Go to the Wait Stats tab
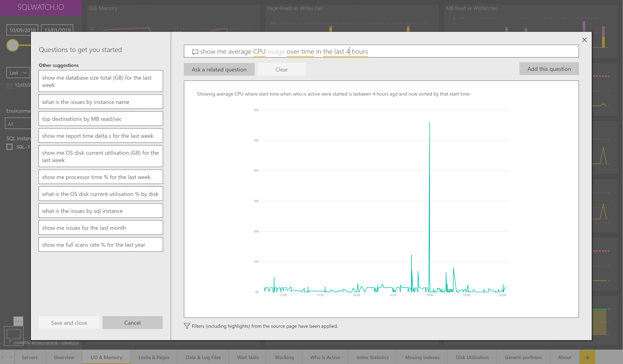This screenshot has width=623, height=364. coord(248,357)
